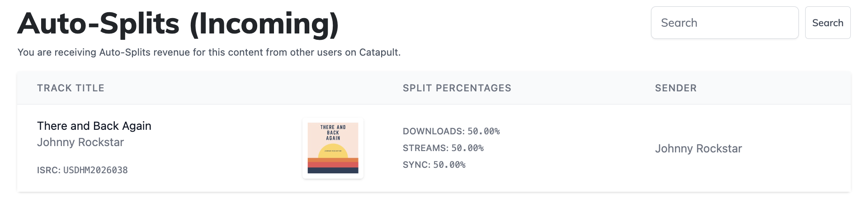Select the track title There and Back Again
This screenshot has height=199, width=868.
[94, 126]
